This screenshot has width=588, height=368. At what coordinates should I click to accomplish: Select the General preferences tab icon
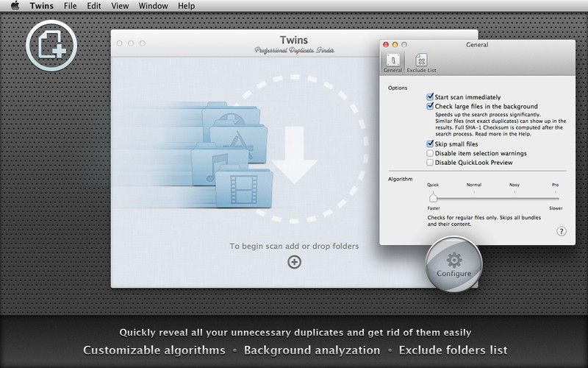coord(392,63)
